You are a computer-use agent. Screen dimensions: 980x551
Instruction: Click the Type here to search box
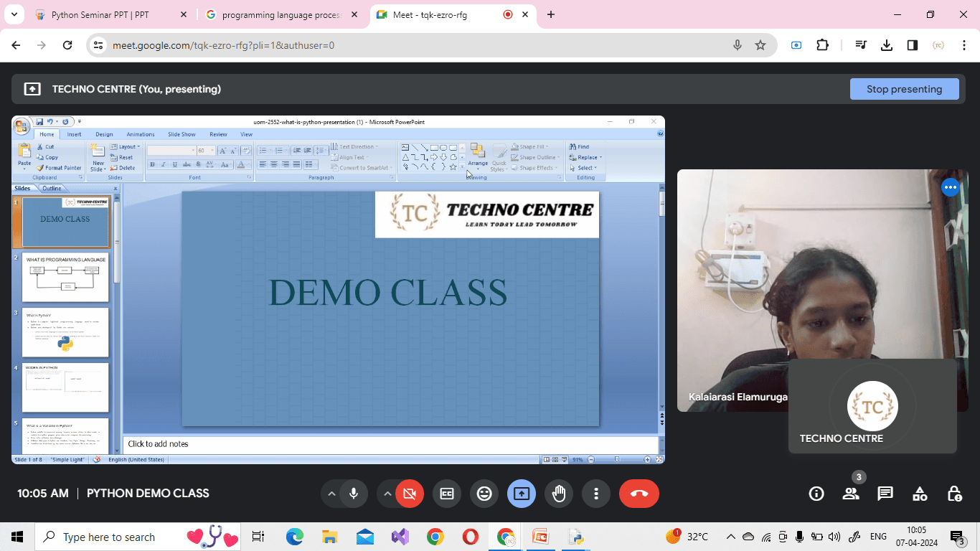tap(136, 537)
